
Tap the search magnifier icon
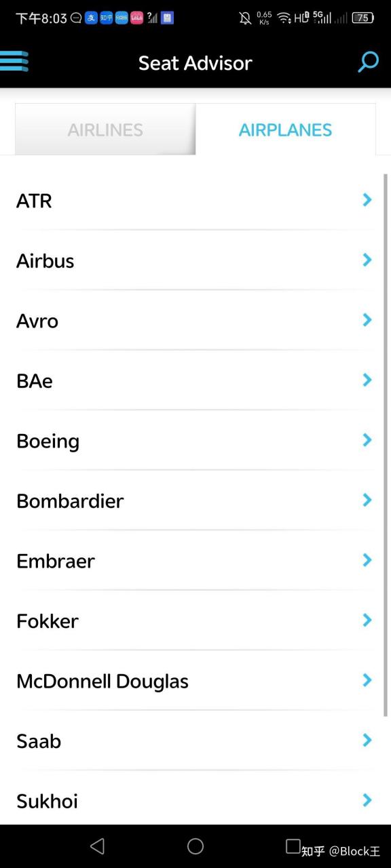click(368, 62)
